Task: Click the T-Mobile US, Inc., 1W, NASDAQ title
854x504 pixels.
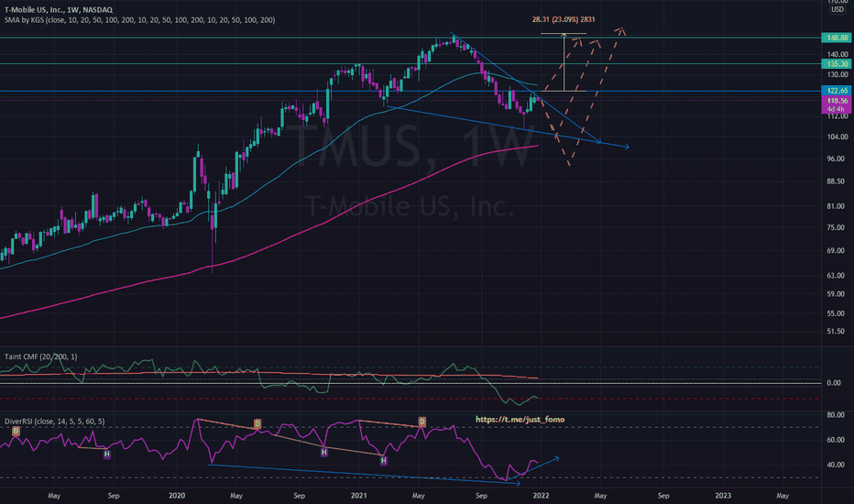Action: click(x=59, y=10)
